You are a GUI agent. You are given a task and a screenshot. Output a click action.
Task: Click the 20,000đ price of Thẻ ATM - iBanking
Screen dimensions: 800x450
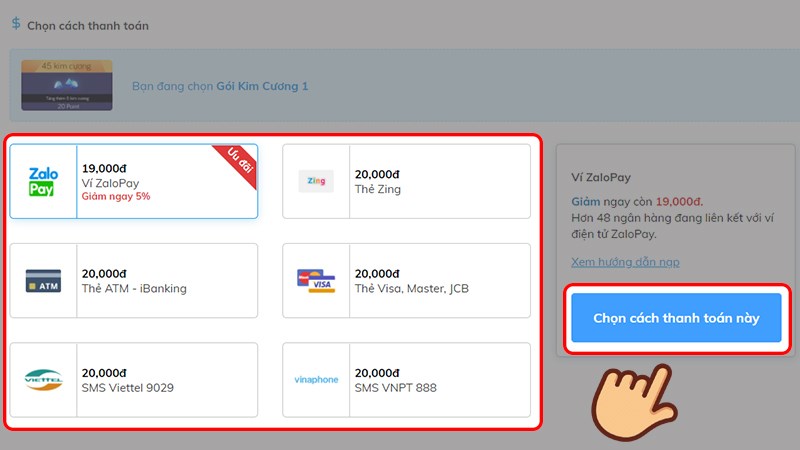tap(104, 274)
